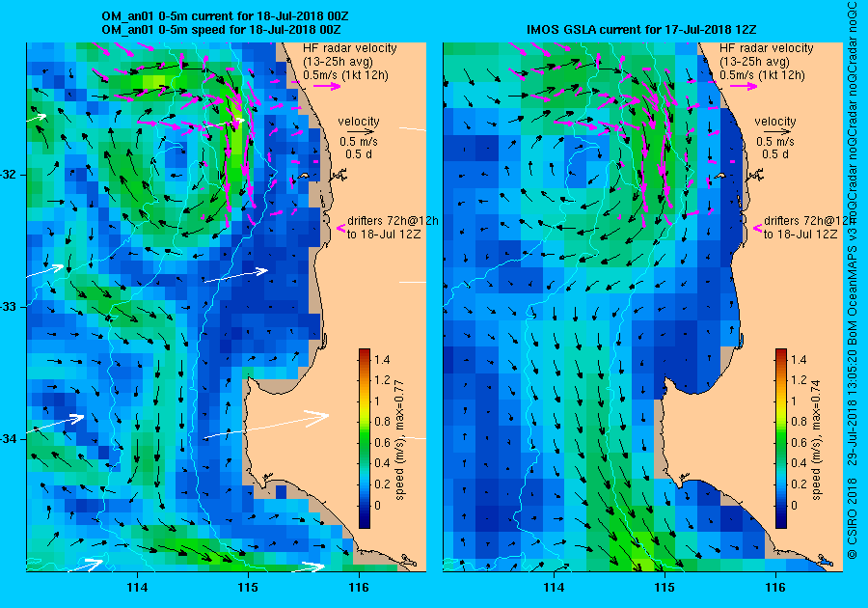This screenshot has height=608, width=868.
Task: Click magenta HF radar legend arrow in IMOS GSLA panel
Action: [x=744, y=86]
